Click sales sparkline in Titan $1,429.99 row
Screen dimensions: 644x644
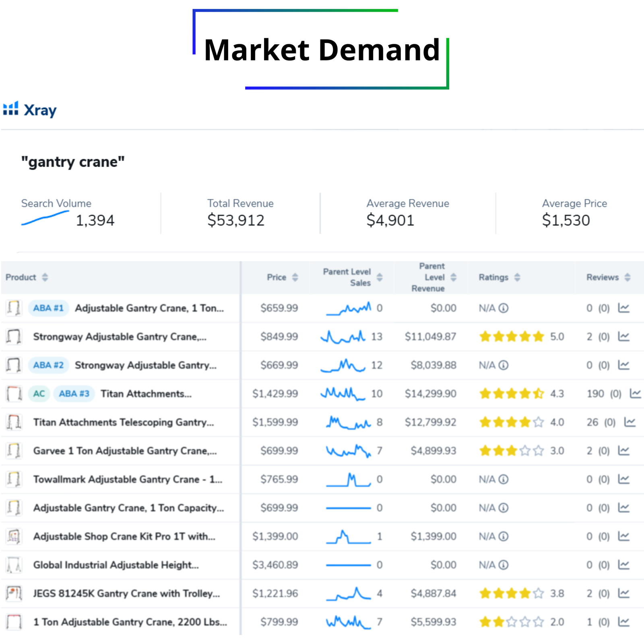(x=343, y=394)
